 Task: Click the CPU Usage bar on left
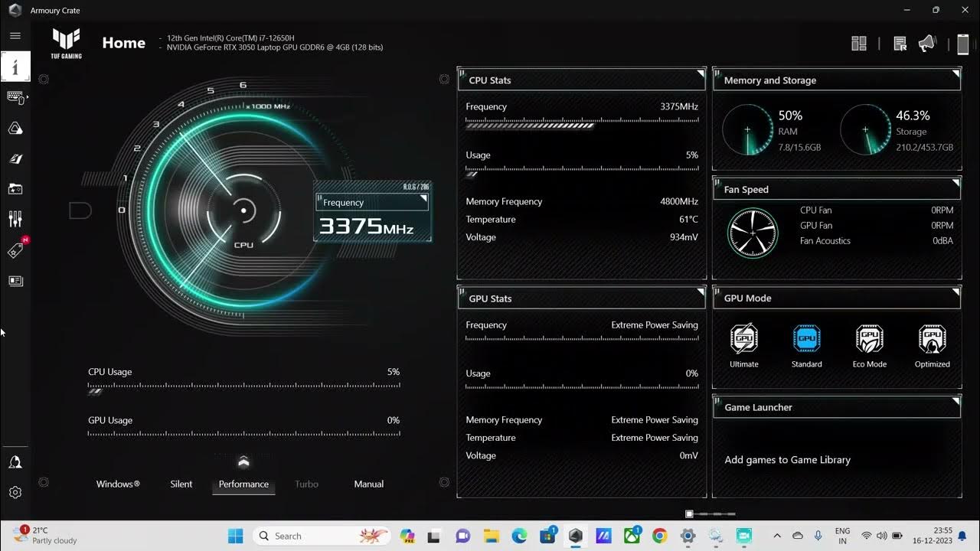pyautogui.click(x=243, y=389)
